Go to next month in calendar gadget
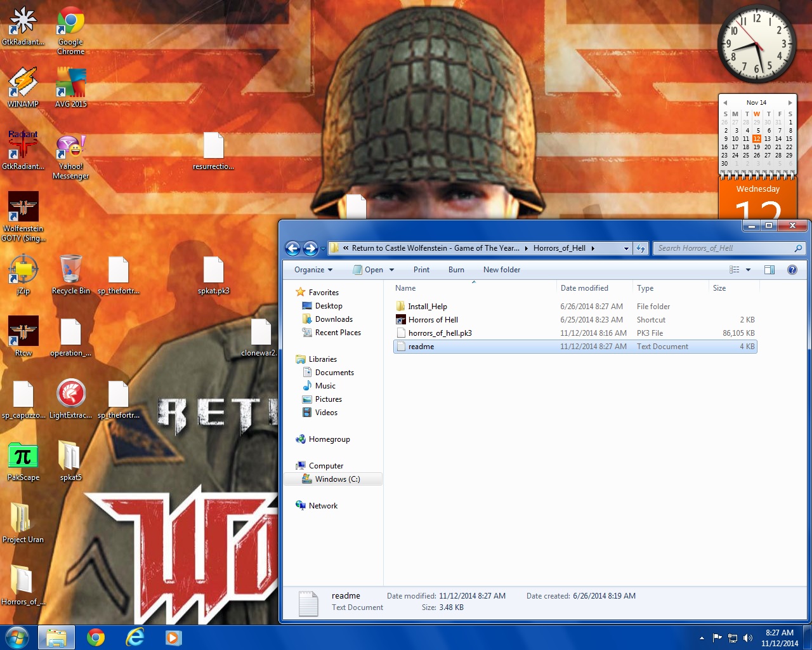Screen dimensions: 812x650 point(790,103)
